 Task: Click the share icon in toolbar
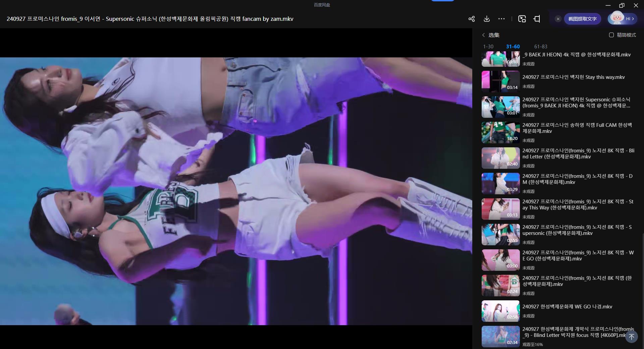471,19
